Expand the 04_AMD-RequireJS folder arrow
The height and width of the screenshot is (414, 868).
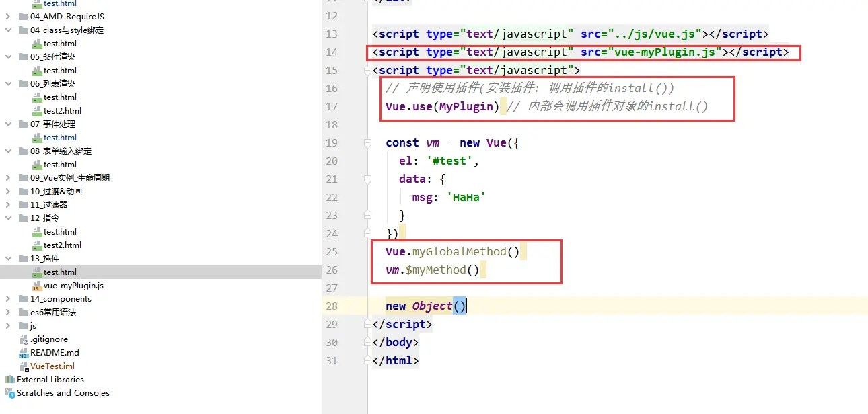(8, 17)
